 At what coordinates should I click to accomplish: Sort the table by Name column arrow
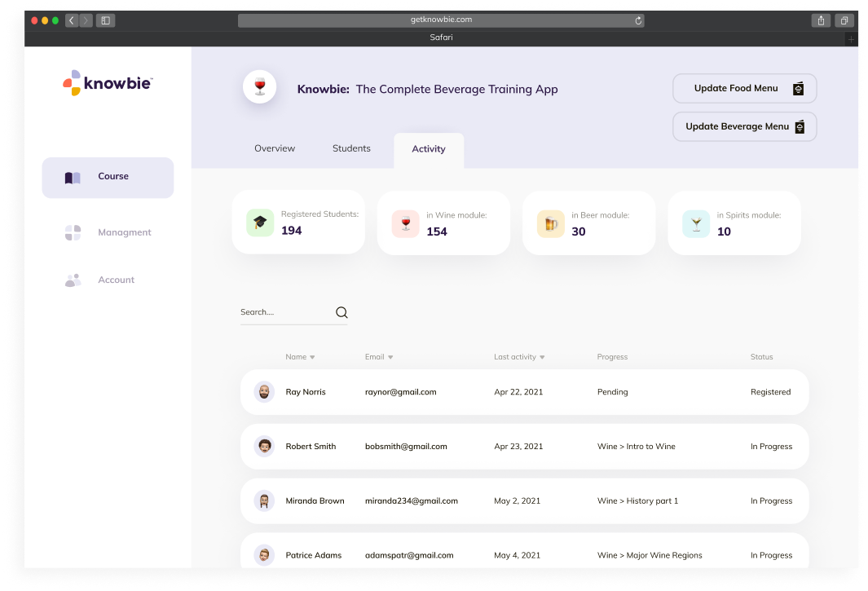pyautogui.click(x=312, y=357)
